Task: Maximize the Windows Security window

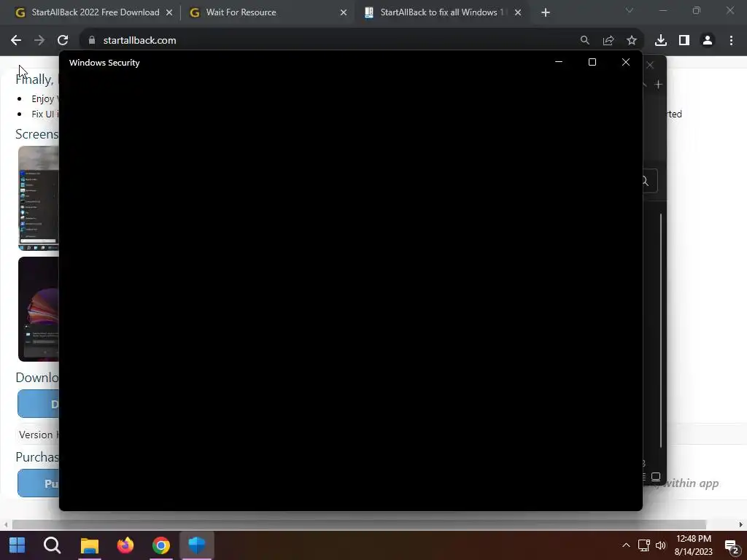Action: (592, 62)
